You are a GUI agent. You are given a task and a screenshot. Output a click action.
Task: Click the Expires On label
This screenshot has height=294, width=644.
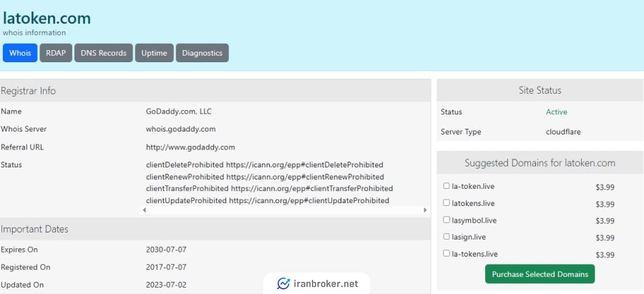point(19,249)
